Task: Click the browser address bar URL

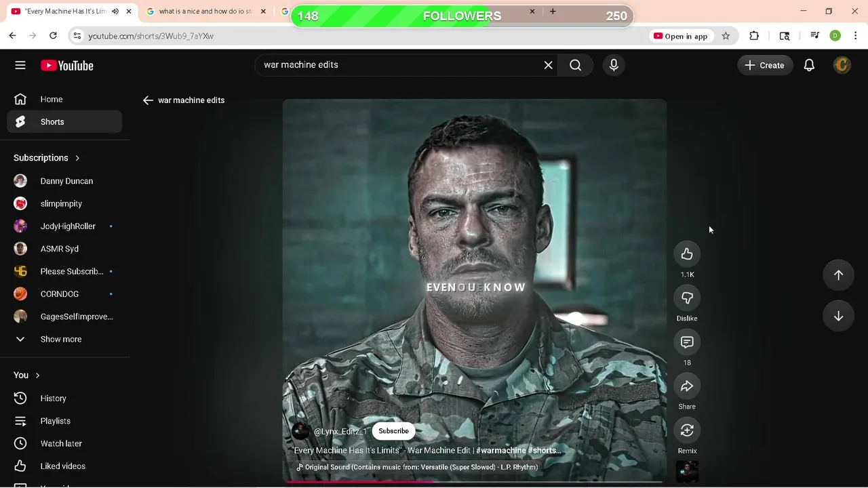Action: click(x=151, y=36)
